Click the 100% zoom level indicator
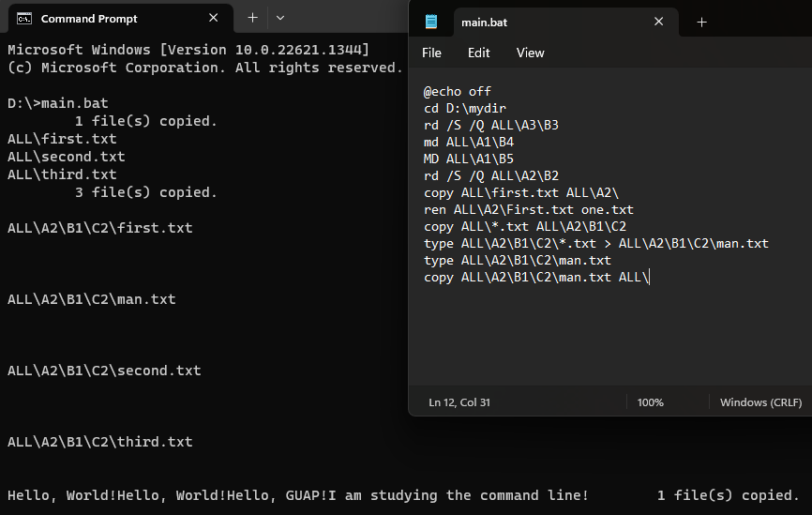The height and width of the screenshot is (515, 812). pyautogui.click(x=650, y=402)
